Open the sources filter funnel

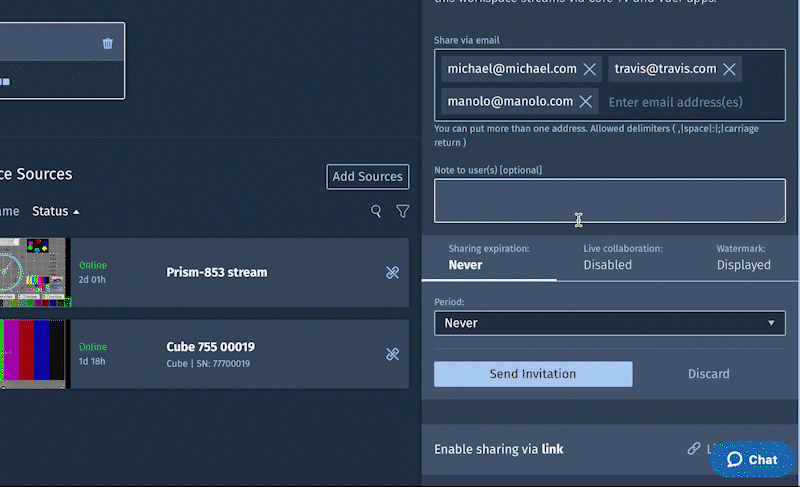403,211
